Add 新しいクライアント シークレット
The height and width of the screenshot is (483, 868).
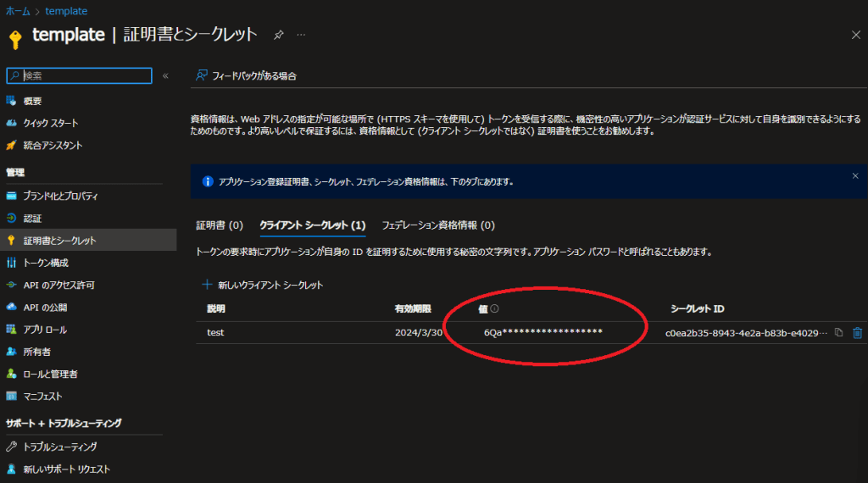pyautogui.click(x=263, y=285)
